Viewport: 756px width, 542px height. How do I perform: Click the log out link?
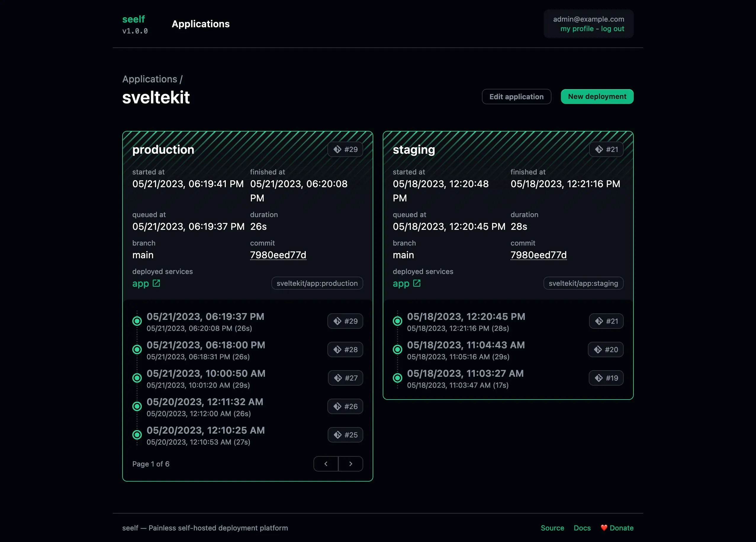point(613,29)
